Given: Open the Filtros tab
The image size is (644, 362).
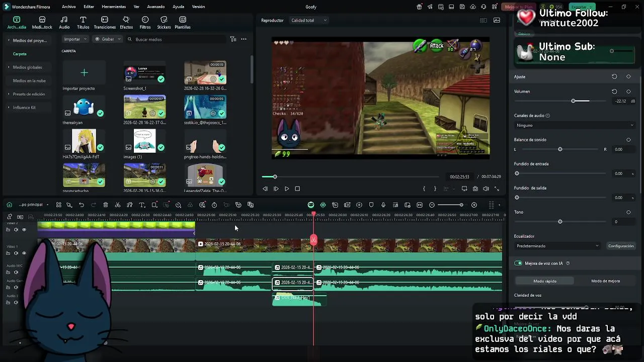Looking at the screenshot, I should click(x=145, y=23).
